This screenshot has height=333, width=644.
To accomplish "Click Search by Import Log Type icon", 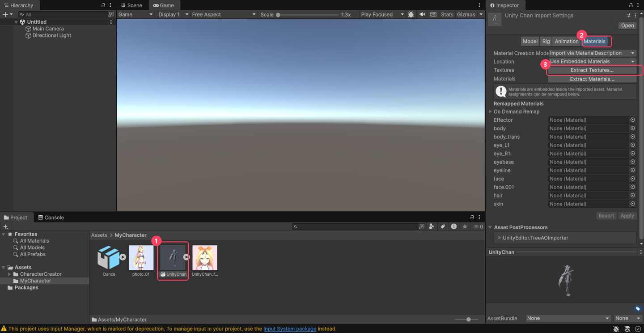I will 454,227.
